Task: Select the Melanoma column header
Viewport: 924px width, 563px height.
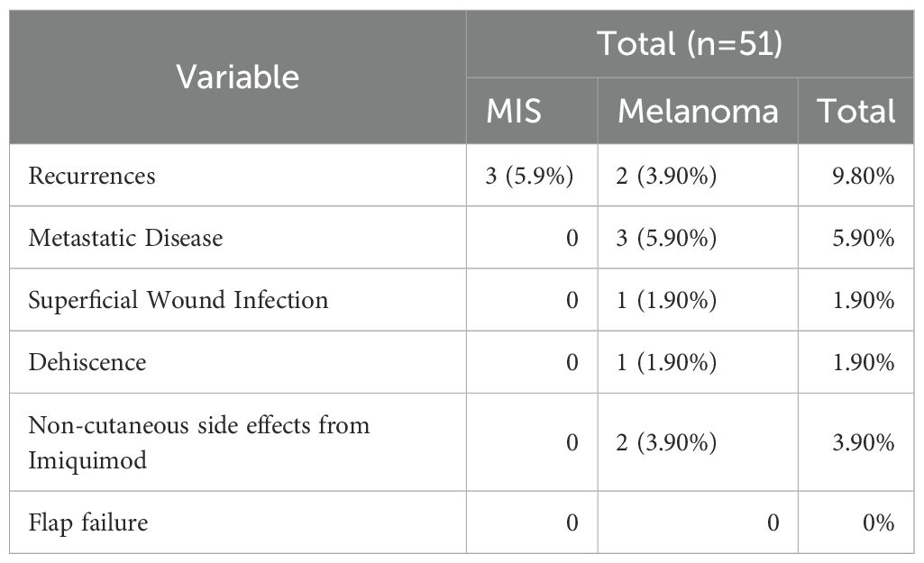Action: (698, 111)
